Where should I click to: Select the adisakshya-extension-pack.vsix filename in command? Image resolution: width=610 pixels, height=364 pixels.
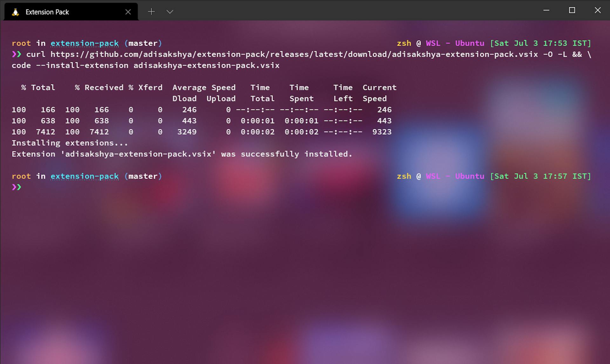tap(207, 65)
